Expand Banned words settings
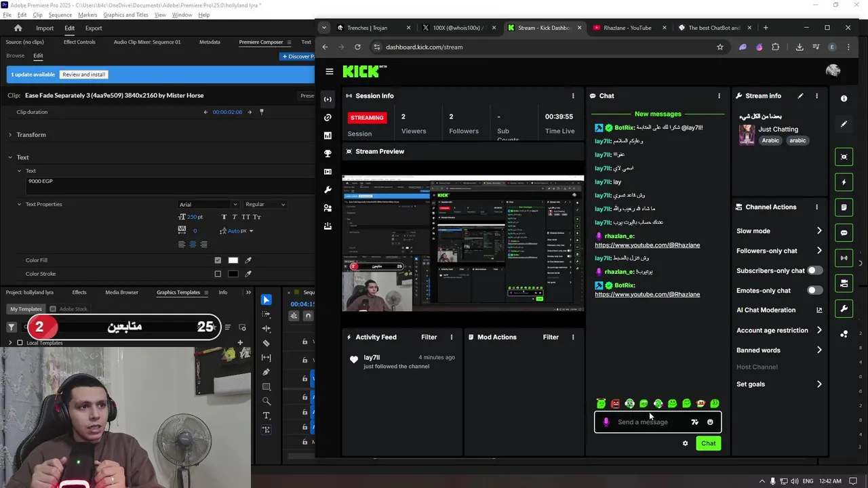Screen dimensions: 868x488 [819, 350]
